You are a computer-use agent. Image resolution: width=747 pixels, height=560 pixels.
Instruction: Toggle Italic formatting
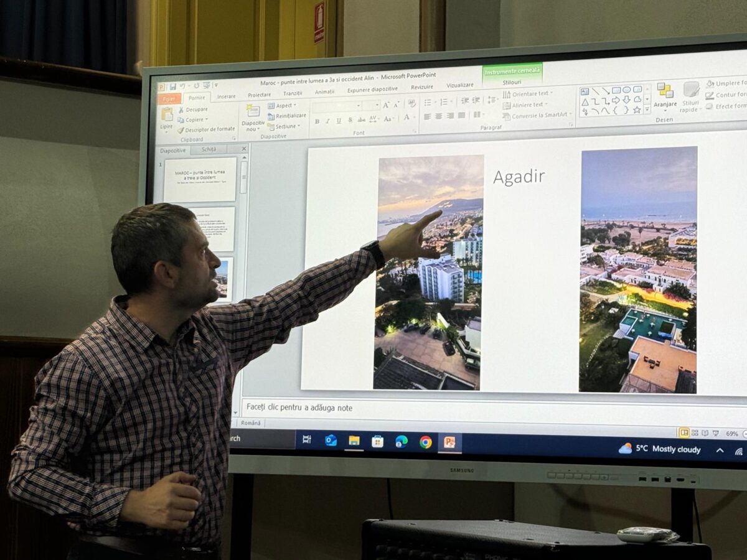pyautogui.click(x=328, y=121)
